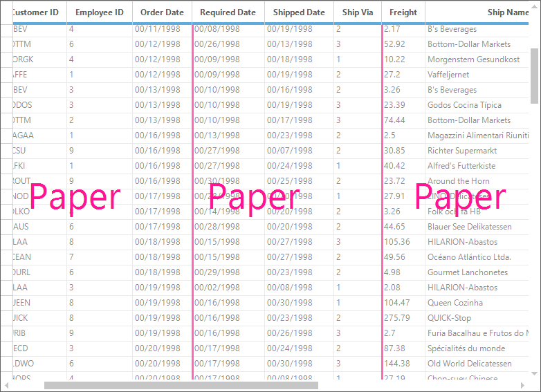Click the Old World Delicatessen cell
This screenshot has width=541, height=392.
coord(477,364)
